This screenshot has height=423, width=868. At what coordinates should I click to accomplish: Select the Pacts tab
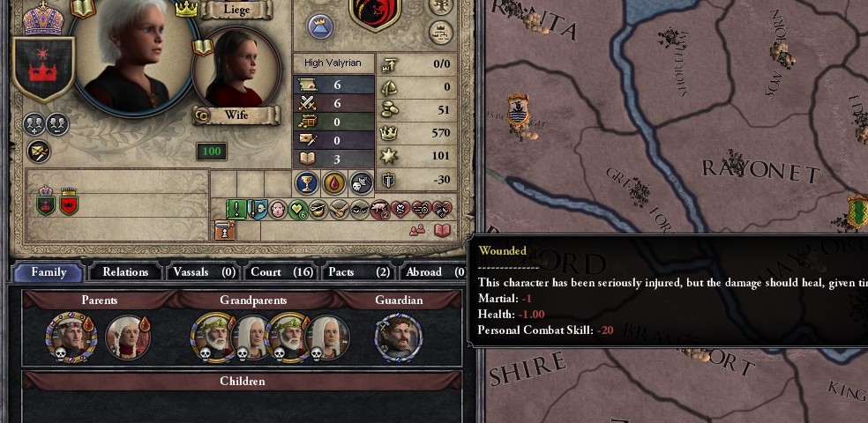tap(359, 272)
